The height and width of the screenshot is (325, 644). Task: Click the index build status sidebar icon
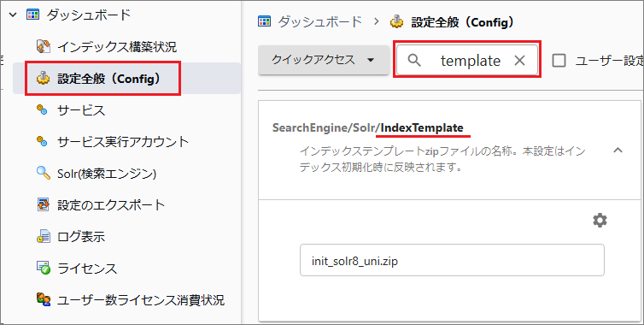(x=44, y=47)
